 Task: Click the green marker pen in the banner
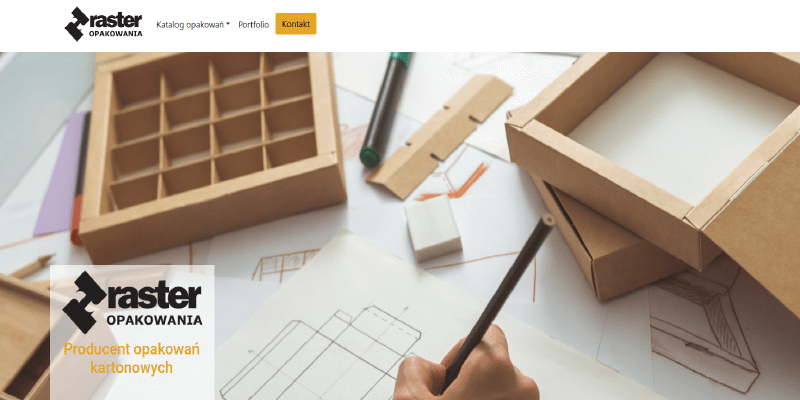[384, 109]
